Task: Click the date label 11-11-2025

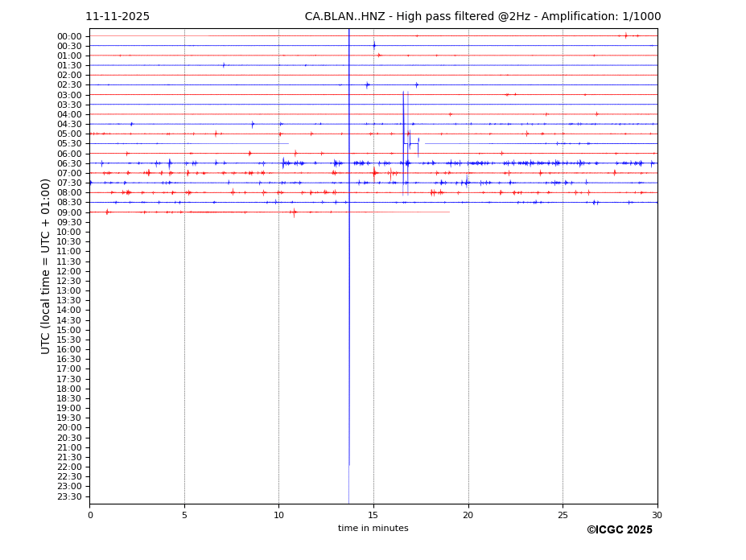Action: click(x=117, y=17)
